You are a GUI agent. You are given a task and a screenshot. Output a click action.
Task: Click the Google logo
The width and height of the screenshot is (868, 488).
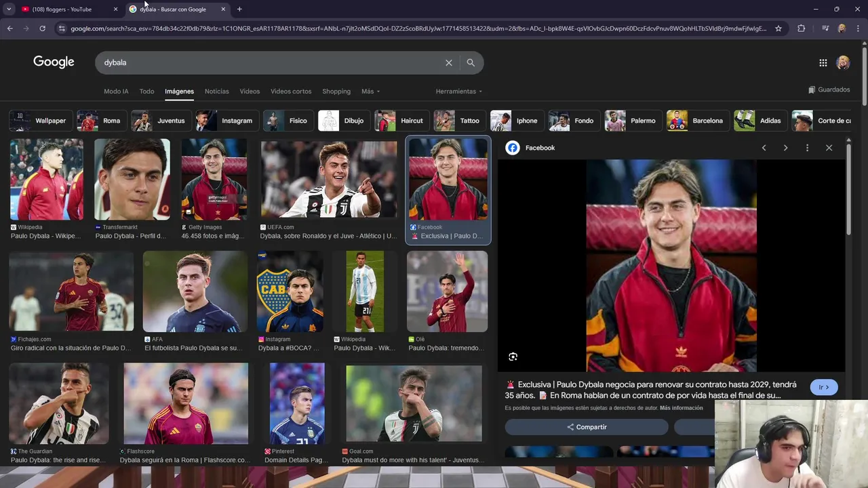[x=54, y=62]
